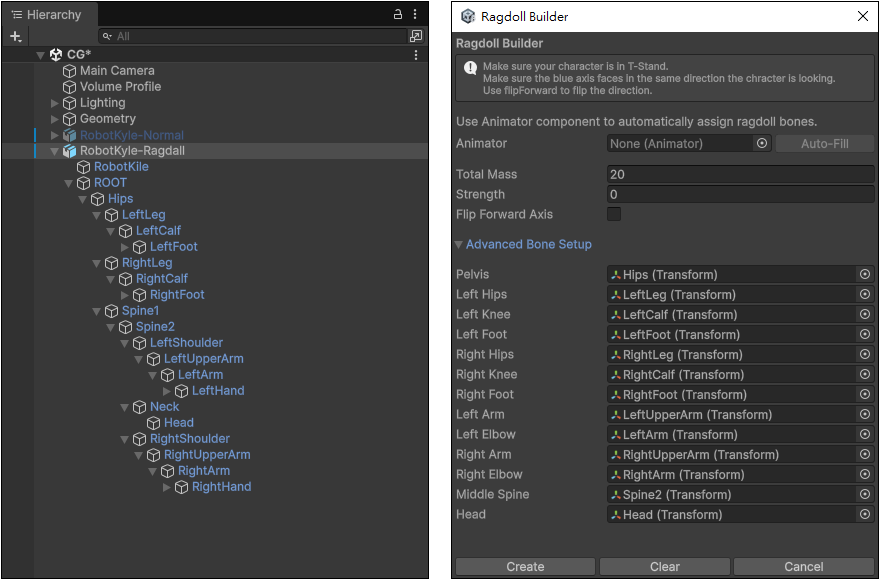Select the RightLeg bone
The width and height of the screenshot is (880, 580).
pyautogui.click(x=147, y=263)
